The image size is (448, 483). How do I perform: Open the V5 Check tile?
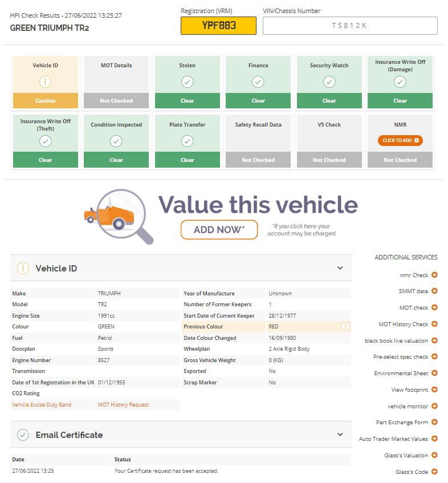point(329,141)
